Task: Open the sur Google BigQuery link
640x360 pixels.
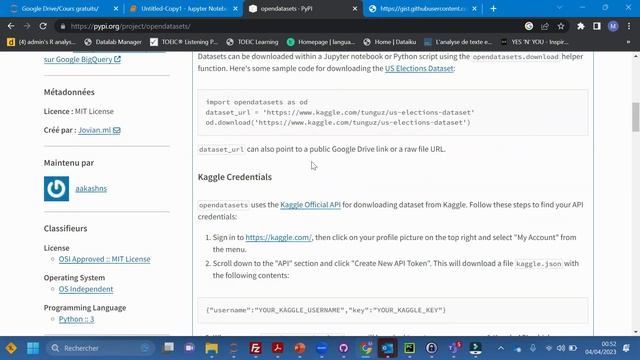Action: click(82, 59)
